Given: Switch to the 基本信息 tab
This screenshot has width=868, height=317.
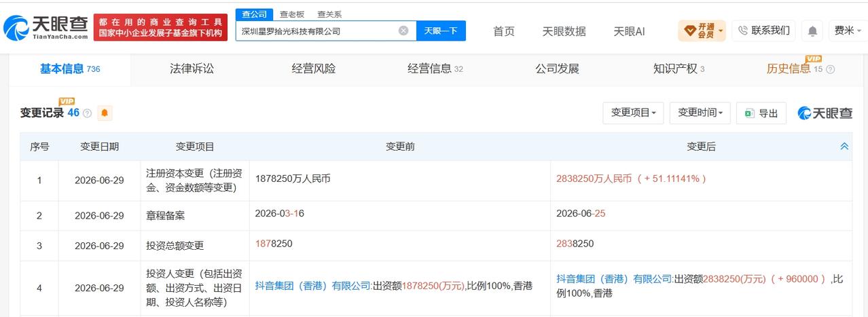Looking at the screenshot, I should click(70, 69).
